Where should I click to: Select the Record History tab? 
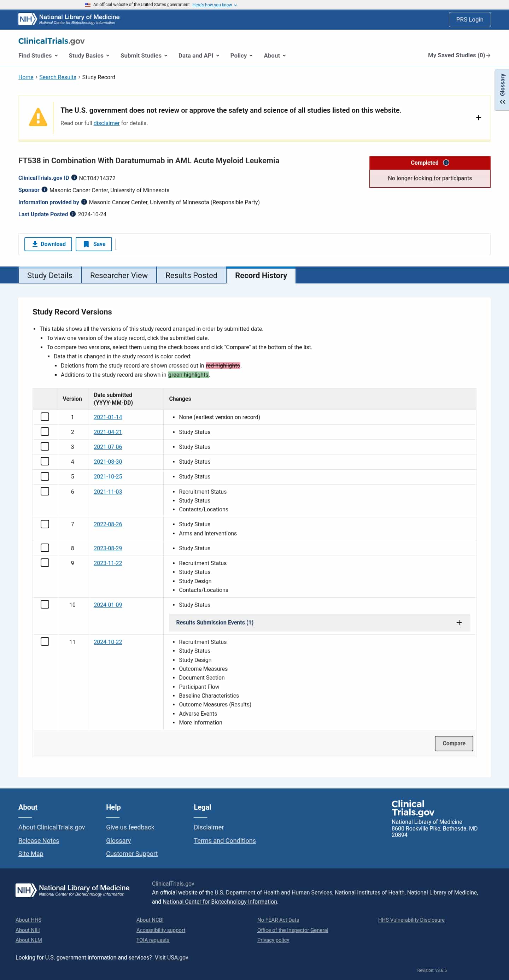[261, 275]
